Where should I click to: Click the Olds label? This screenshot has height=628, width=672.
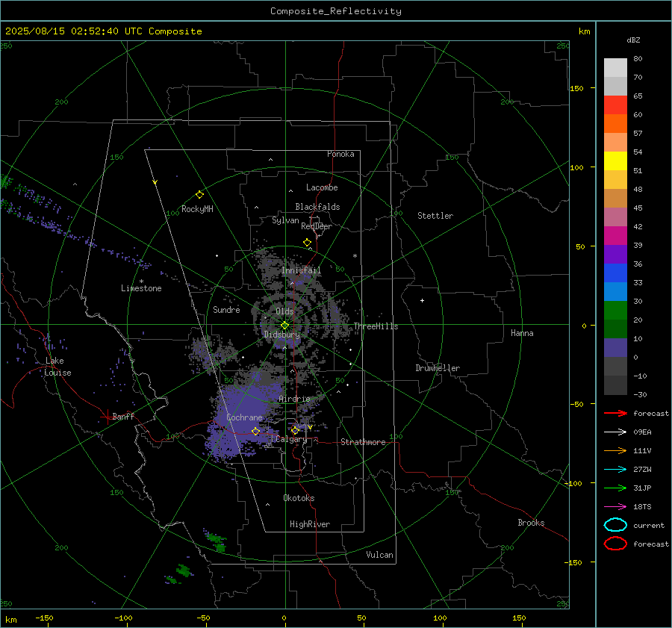click(284, 311)
